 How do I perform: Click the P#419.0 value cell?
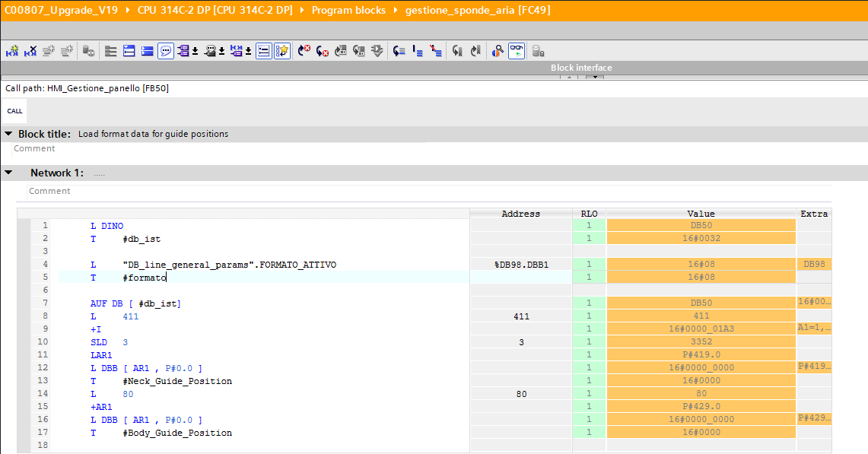(x=701, y=354)
